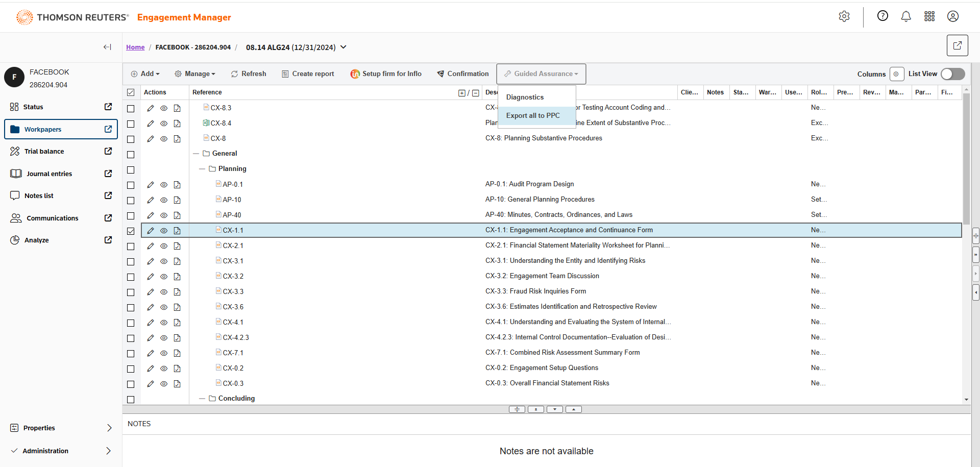This screenshot has height=467, width=980.
Task: Choose Diagnostics from the menu
Action: pyautogui.click(x=525, y=97)
